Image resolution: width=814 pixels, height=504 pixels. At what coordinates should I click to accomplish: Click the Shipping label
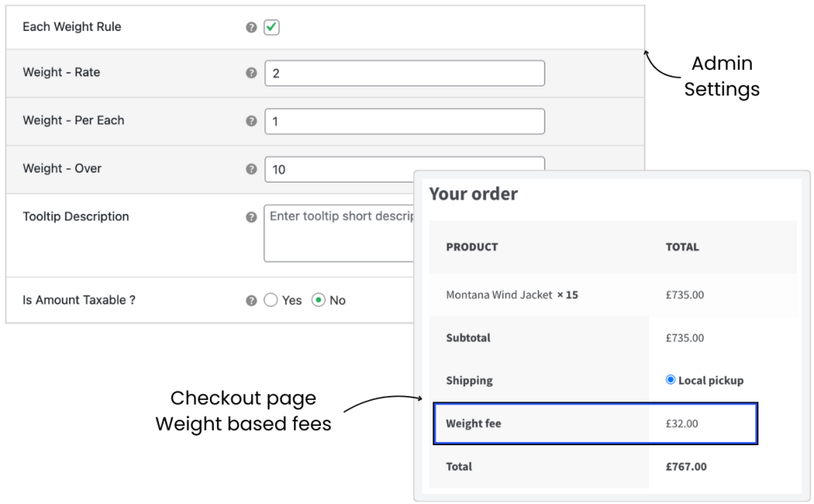469,381
